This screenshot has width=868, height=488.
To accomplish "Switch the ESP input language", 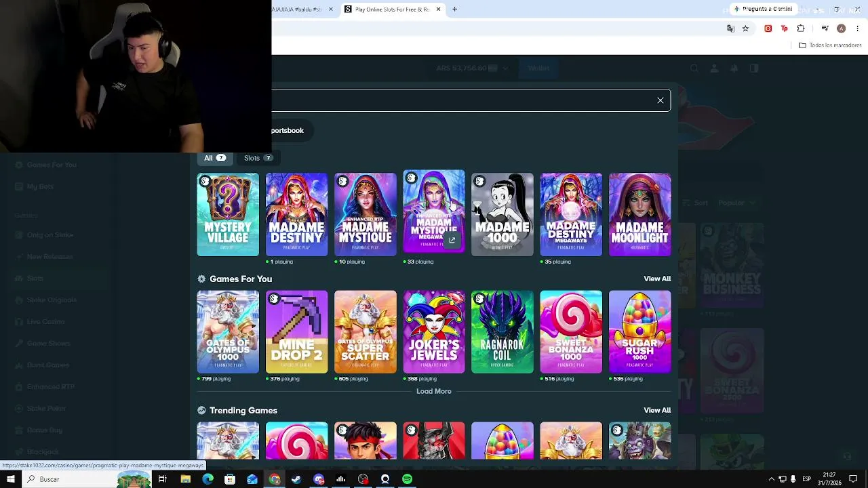I will pyautogui.click(x=807, y=479).
